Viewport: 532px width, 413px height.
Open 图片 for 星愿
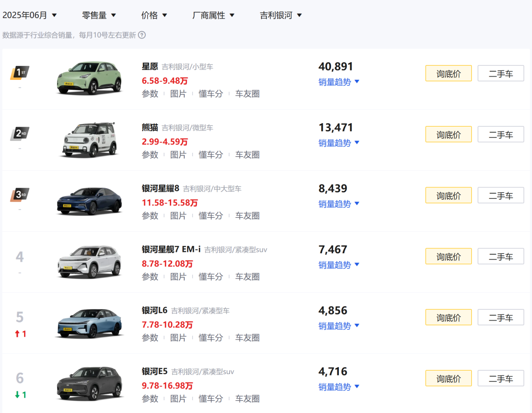point(178,94)
